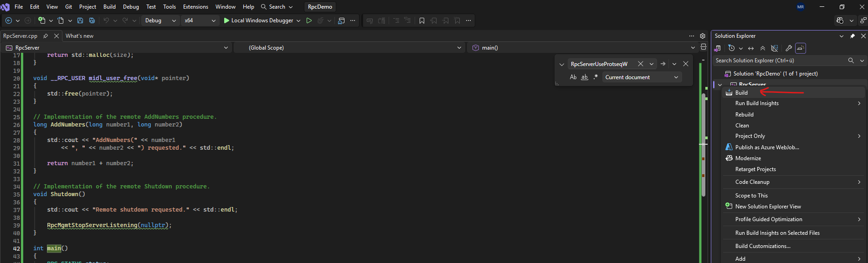Toggle Preview Selected Items icon in Solution Explorer

(x=801, y=48)
